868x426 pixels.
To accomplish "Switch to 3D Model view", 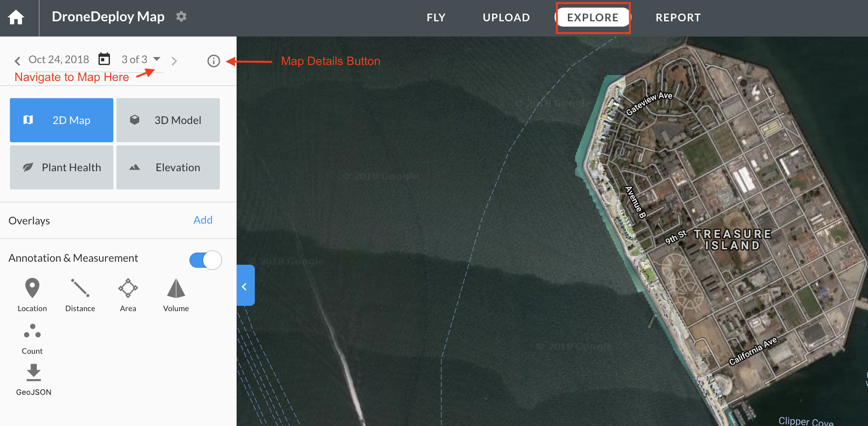I will click(168, 120).
